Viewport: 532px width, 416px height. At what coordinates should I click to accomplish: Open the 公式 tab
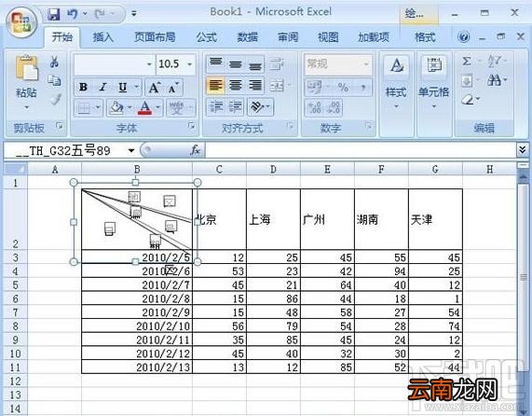coord(206,37)
